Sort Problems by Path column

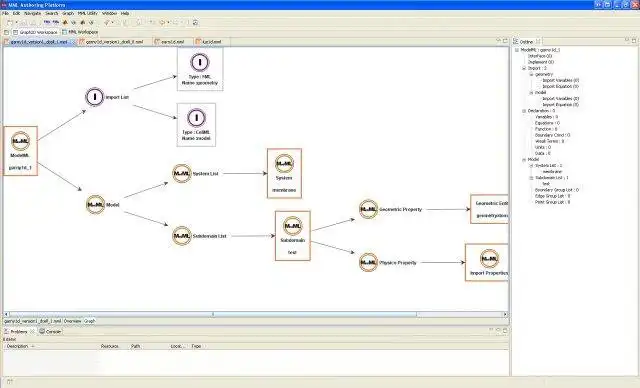[136, 346]
